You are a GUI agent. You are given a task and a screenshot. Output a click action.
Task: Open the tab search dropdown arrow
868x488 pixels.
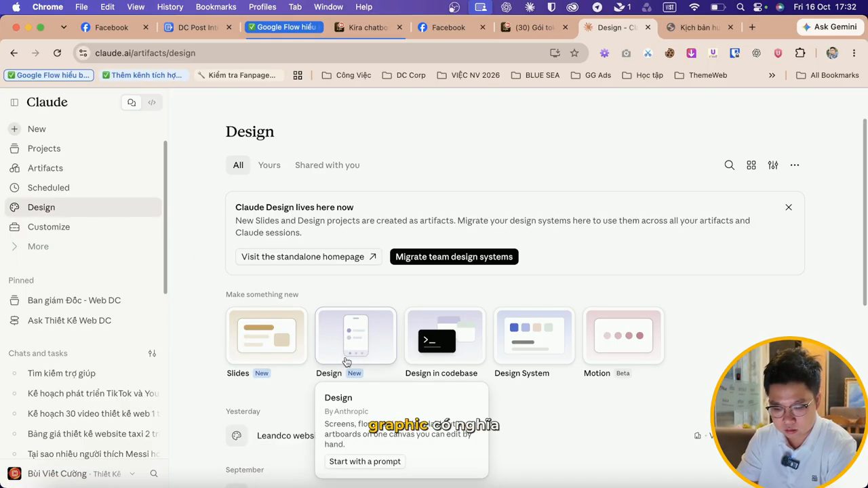pos(64,27)
